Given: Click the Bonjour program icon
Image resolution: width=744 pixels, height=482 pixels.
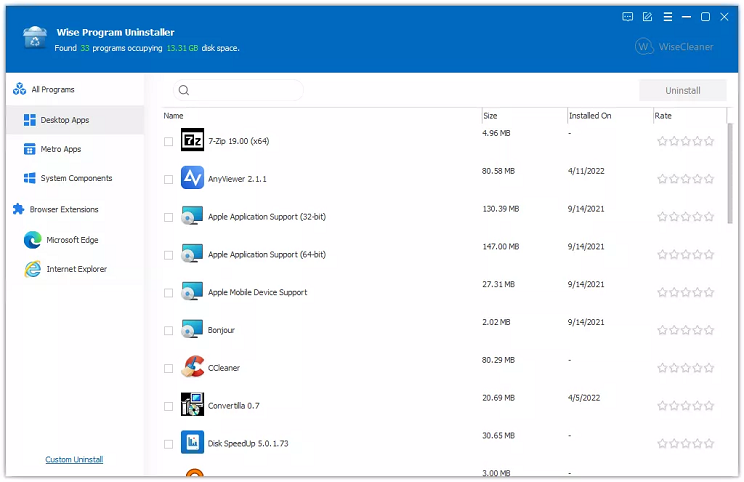Looking at the screenshot, I should pyautogui.click(x=192, y=329).
